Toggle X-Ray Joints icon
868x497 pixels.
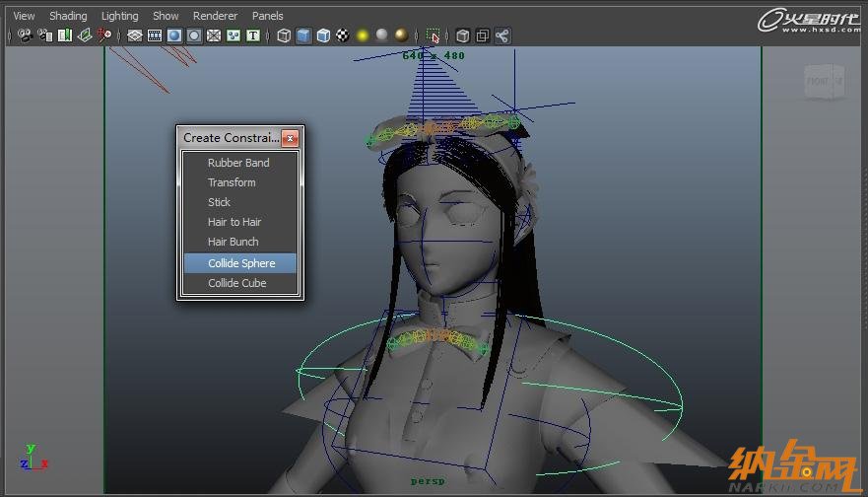(x=502, y=36)
